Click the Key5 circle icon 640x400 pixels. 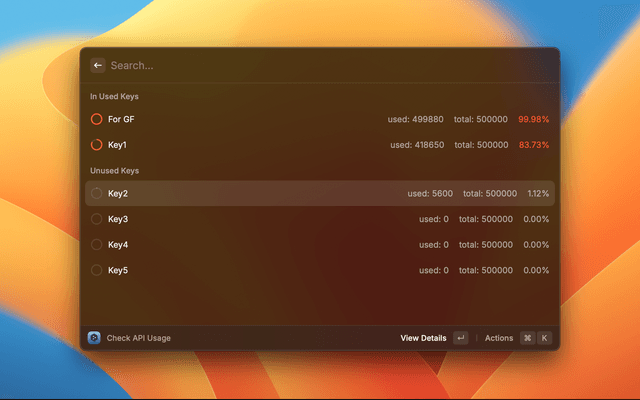97,270
